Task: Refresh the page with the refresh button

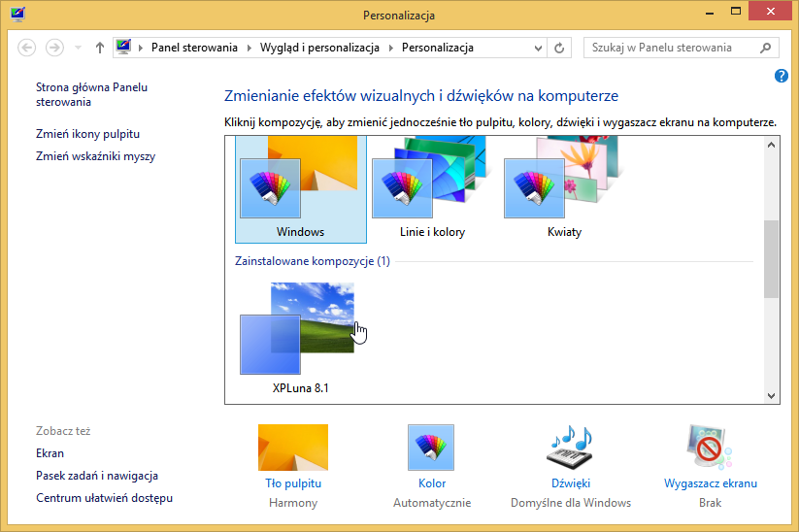Action: pos(559,48)
